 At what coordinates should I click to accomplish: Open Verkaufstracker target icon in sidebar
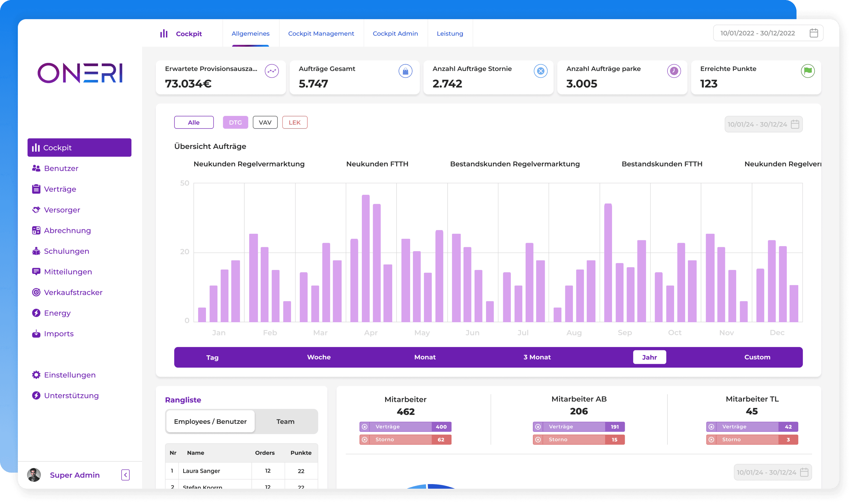pyautogui.click(x=36, y=292)
